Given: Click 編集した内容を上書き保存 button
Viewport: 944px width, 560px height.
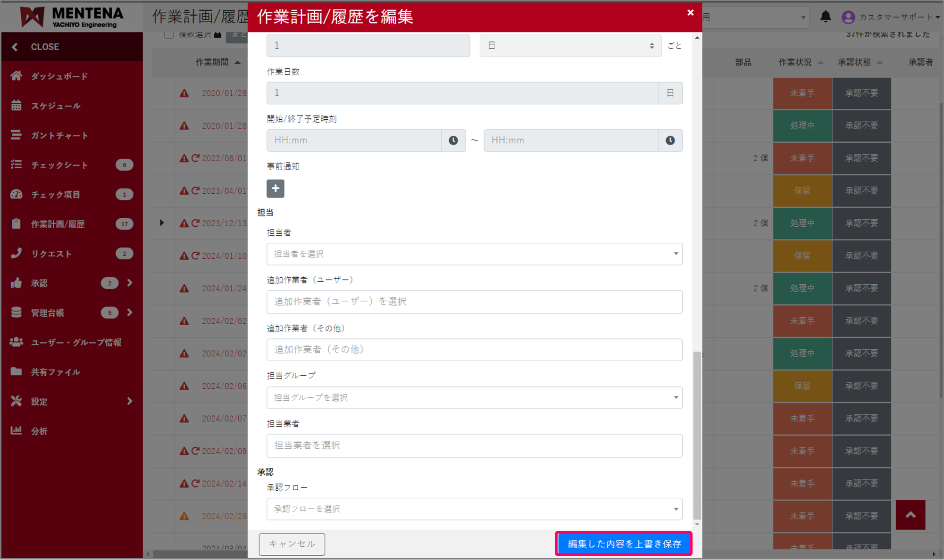Looking at the screenshot, I should click(x=624, y=544).
